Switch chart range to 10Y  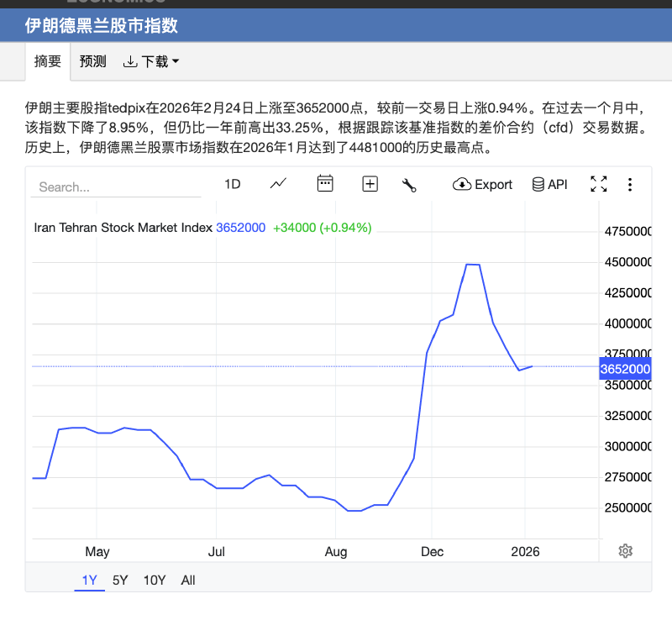coord(154,580)
